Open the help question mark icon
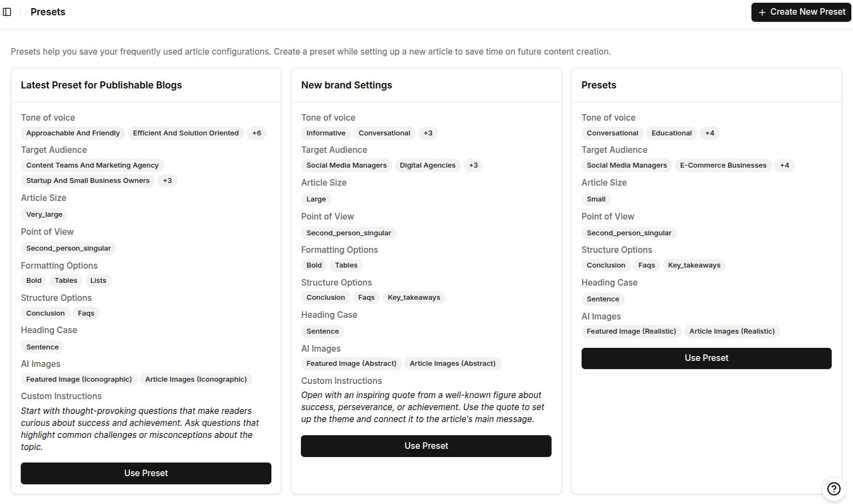The width and height of the screenshot is (853, 504). [833, 489]
